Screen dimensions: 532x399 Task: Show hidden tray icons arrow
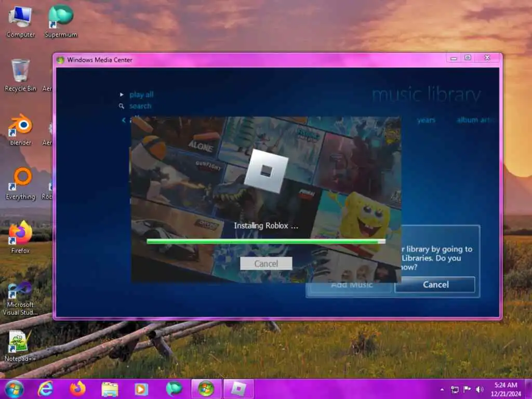pos(442,390)
